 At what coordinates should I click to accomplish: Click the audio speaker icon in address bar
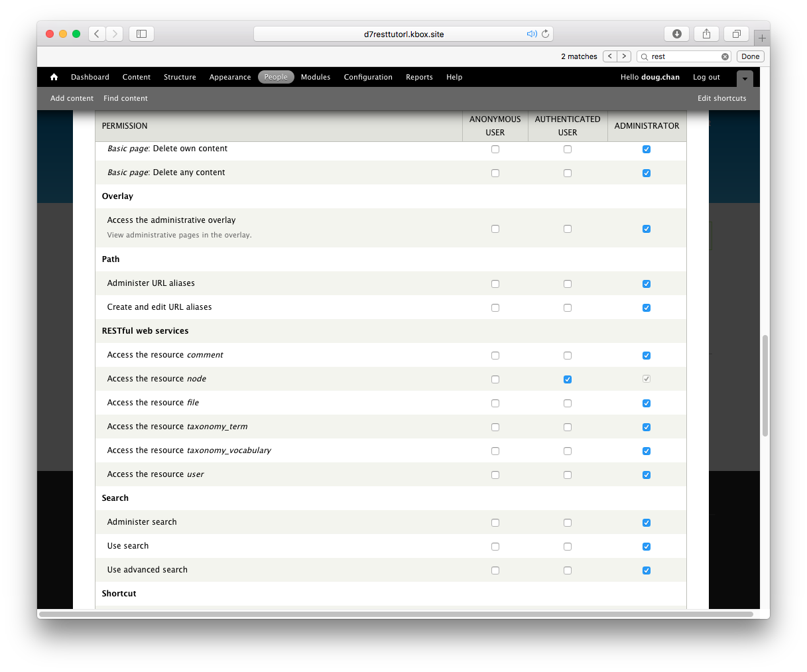(x=532, y=34)
